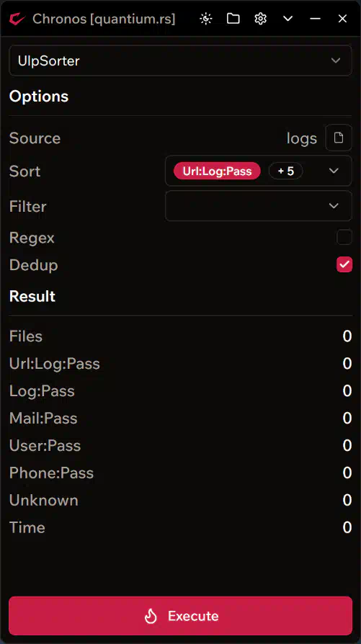Open the settings gear icon
The width and height of the screenshot is (361, 644).
(260, 19)
